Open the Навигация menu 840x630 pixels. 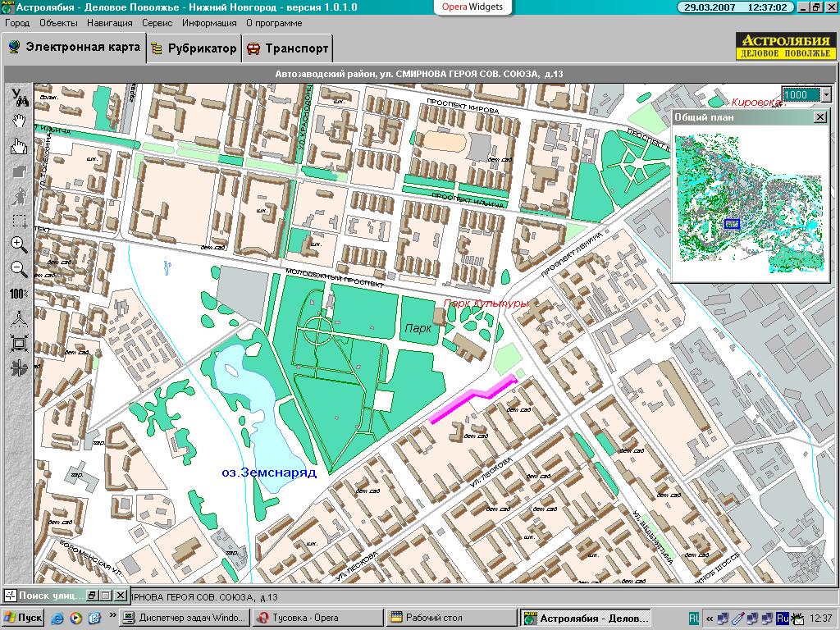pos(109,23)
